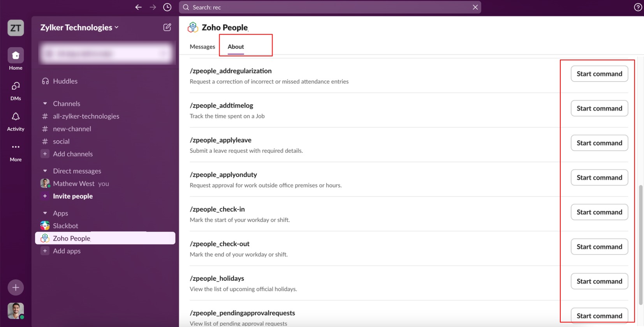Image resolution: width=644 pixels, height=327 pixels.
Task: Start command for /zpeople_addregularization
Action: click(x=599, y=74)
